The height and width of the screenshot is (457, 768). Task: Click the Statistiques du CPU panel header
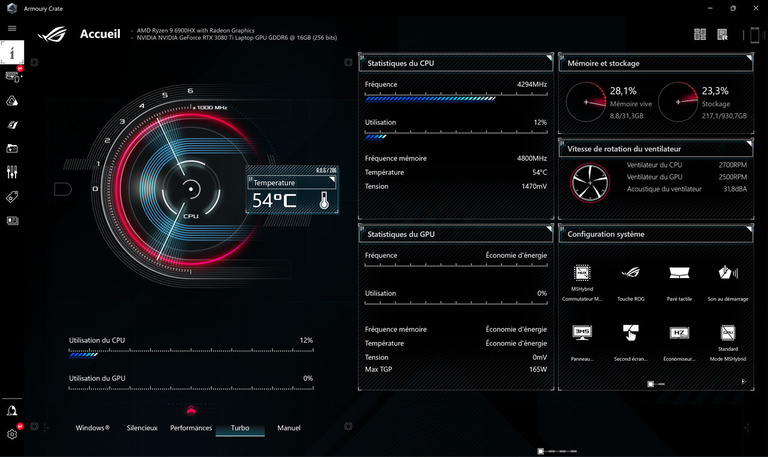coord(456,63)
